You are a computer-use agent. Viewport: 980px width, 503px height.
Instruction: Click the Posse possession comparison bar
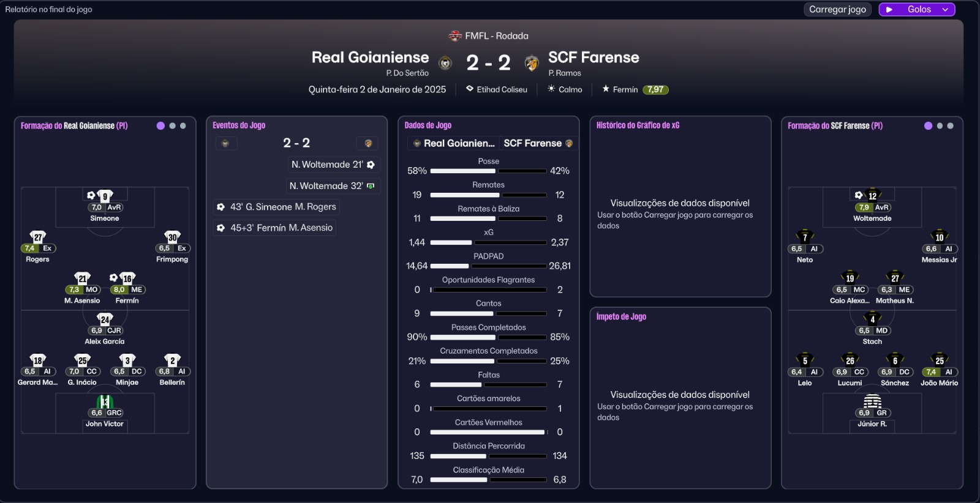[x=488, y=171]
